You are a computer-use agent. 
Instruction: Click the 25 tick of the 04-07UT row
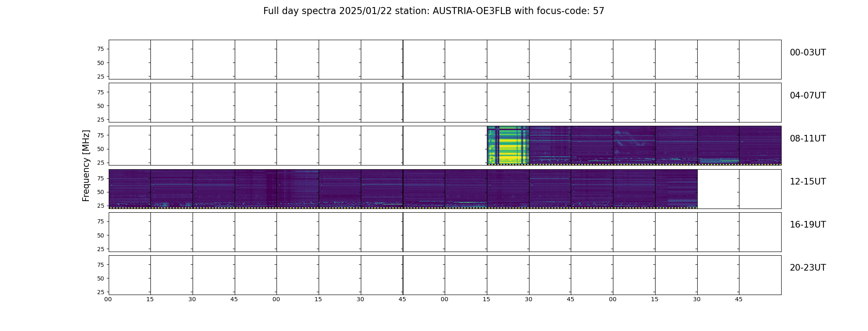point(100,120)
